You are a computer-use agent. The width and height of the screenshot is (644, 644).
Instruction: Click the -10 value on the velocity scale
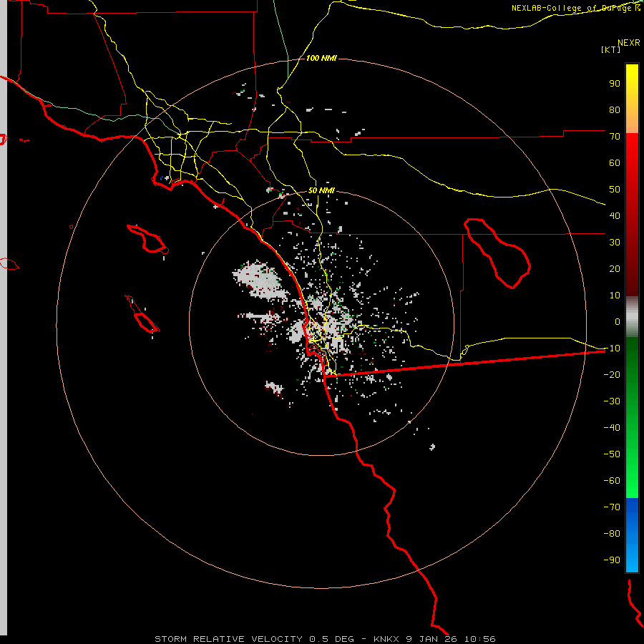coord(612,348)
